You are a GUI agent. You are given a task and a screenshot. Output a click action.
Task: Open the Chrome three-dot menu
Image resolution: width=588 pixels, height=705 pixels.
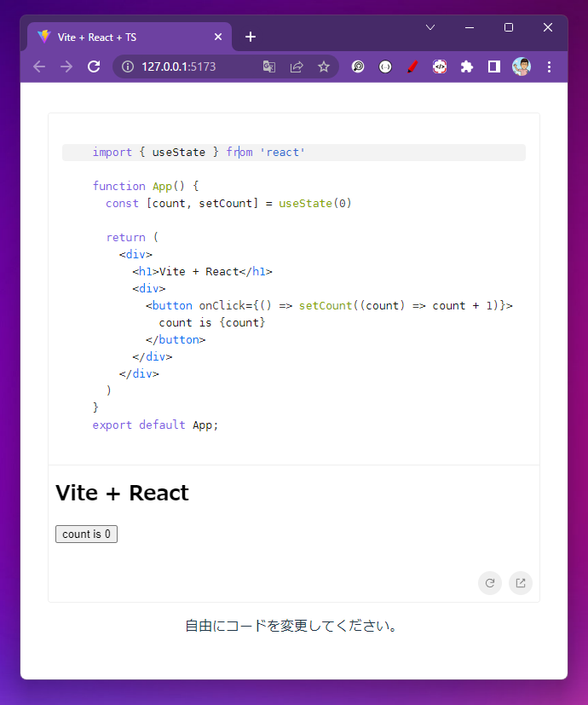[x=550, y=66]
